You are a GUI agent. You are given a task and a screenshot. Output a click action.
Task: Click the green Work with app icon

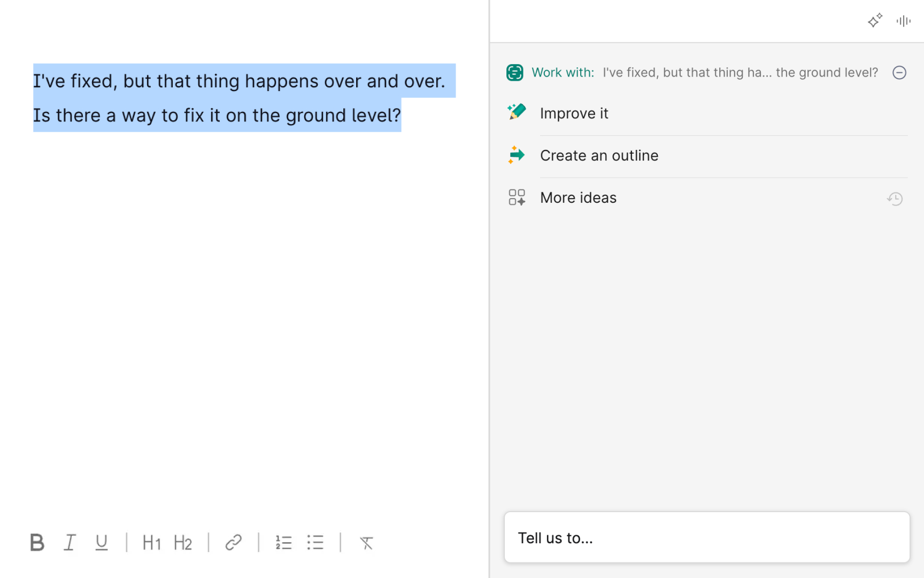tap(514, 73)
